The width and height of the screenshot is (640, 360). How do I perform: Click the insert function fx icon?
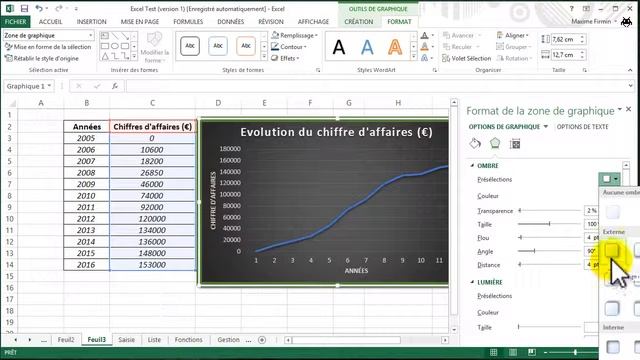tap(115, 86)
